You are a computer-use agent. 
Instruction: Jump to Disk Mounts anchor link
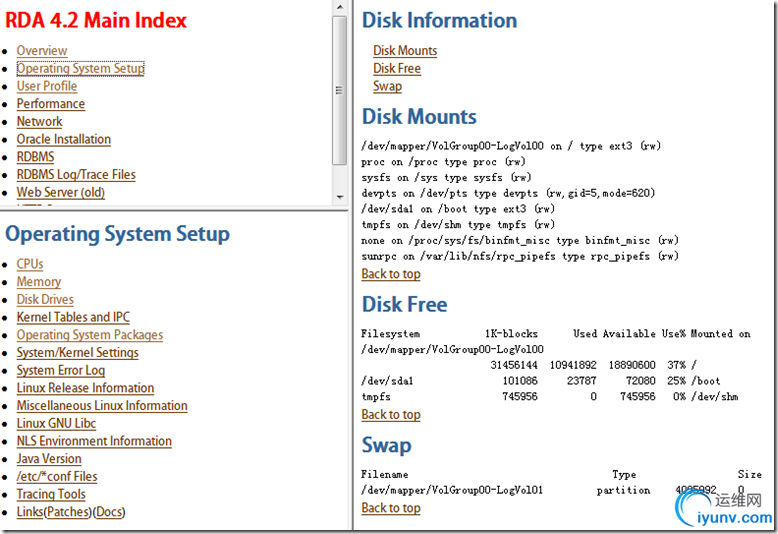click(x=405, y=51)
